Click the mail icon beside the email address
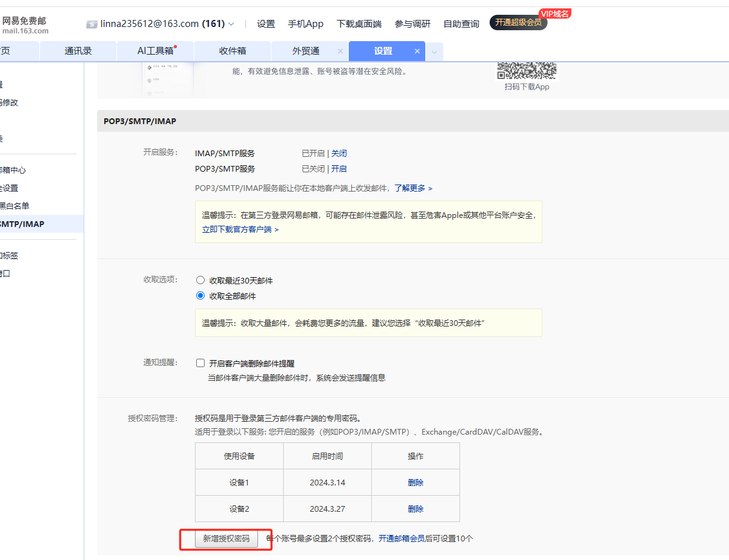The image size is (729, 560). click(x=92, y=24)
